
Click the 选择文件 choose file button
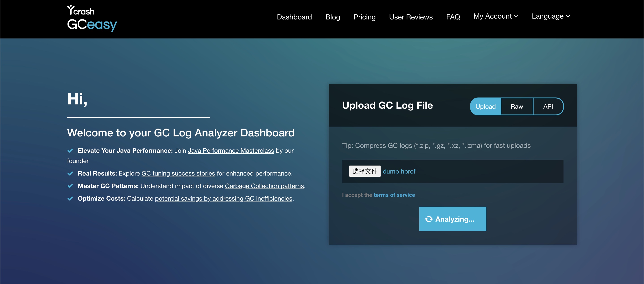364,171
